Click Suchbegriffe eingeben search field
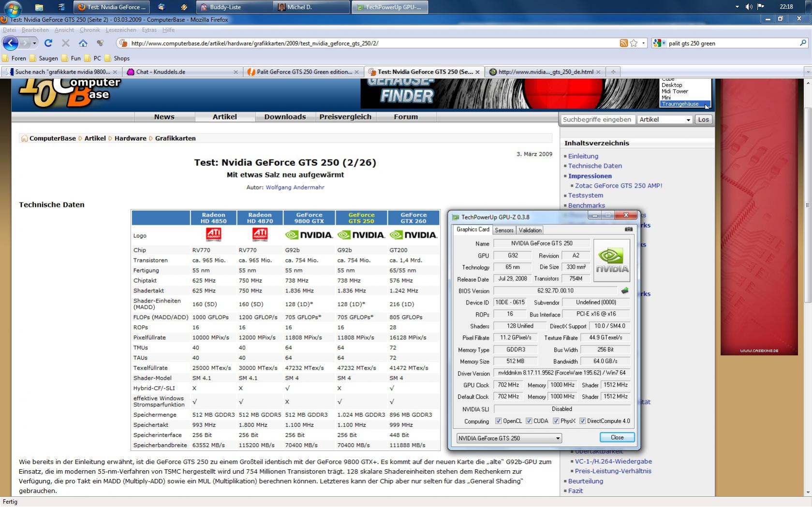Image resolution: width=812 pixels, height=507 pixels. [x=597, y=119]
